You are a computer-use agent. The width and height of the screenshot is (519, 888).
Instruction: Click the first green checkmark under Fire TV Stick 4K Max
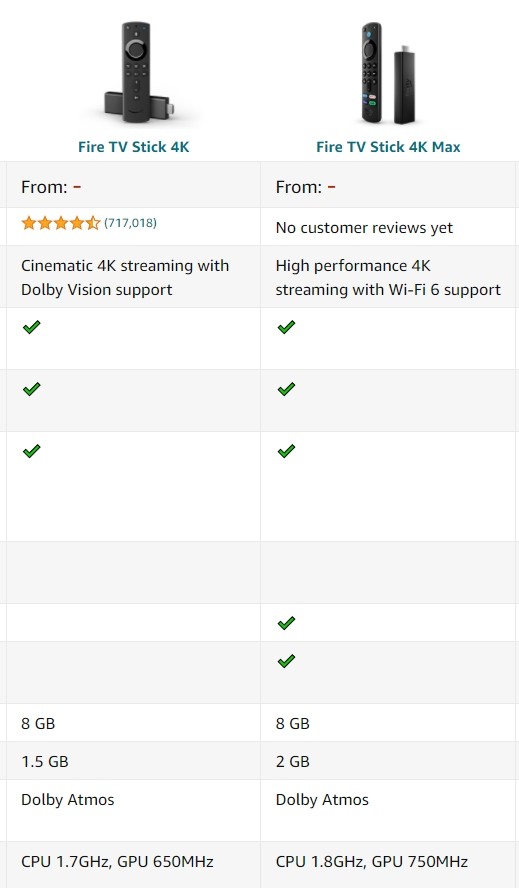pyautogui.click(x=286, y=327)
